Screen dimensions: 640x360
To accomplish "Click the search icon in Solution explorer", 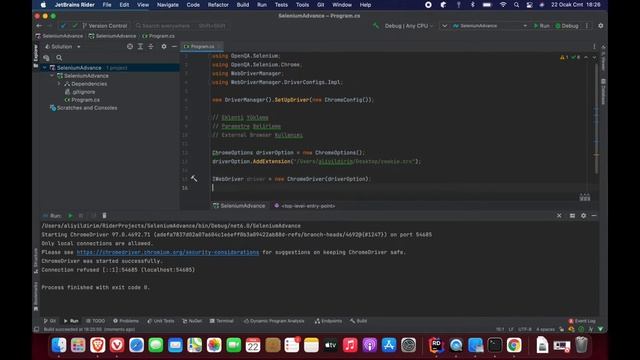I will pyautogui.click(x=59, y=58).
